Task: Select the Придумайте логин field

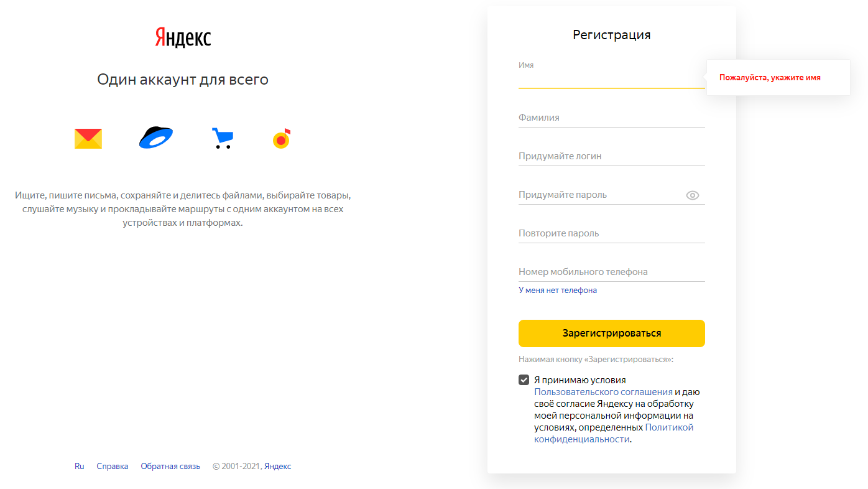Action: click(x=612, y=156)
